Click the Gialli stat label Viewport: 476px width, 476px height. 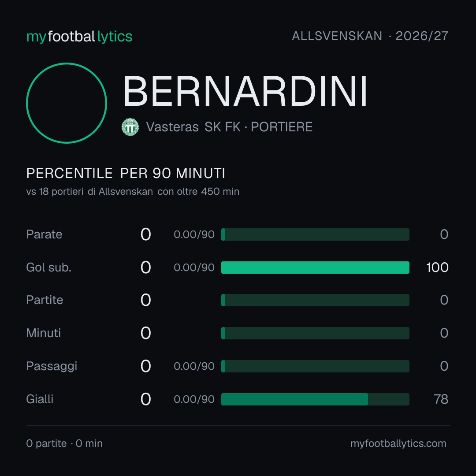click(x=40, y=399)
